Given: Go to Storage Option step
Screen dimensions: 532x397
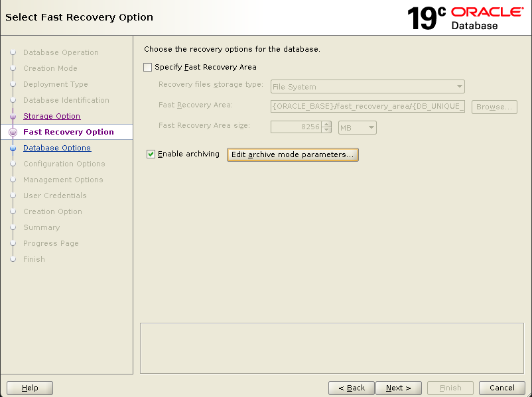Looking at the screenshot, I should tap(52, 116).
